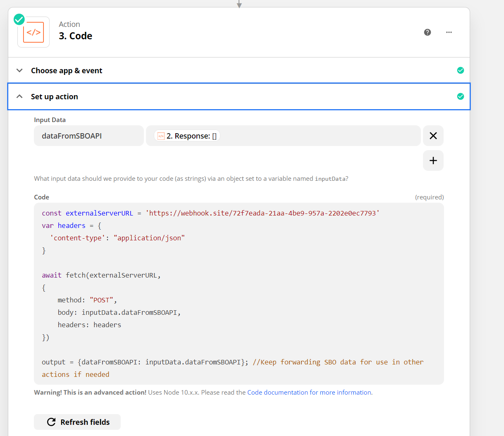Screen dimensions: 504x436
Task: Click the Code app icon
Action: coord(33,32)
